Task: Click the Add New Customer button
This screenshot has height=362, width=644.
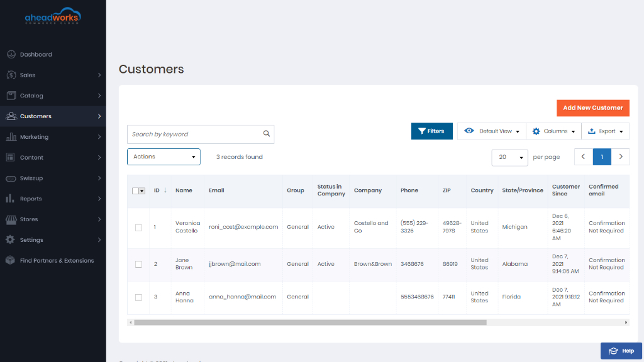Action: [x=593, y=108]
